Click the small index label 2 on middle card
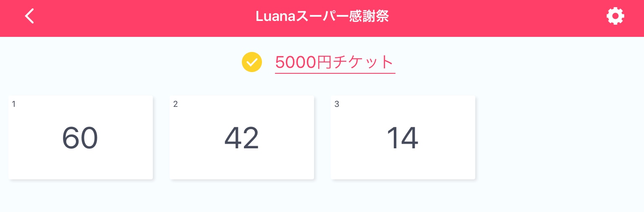The width and height of the screenshot is (644, 212). click(x=175, y=104)
